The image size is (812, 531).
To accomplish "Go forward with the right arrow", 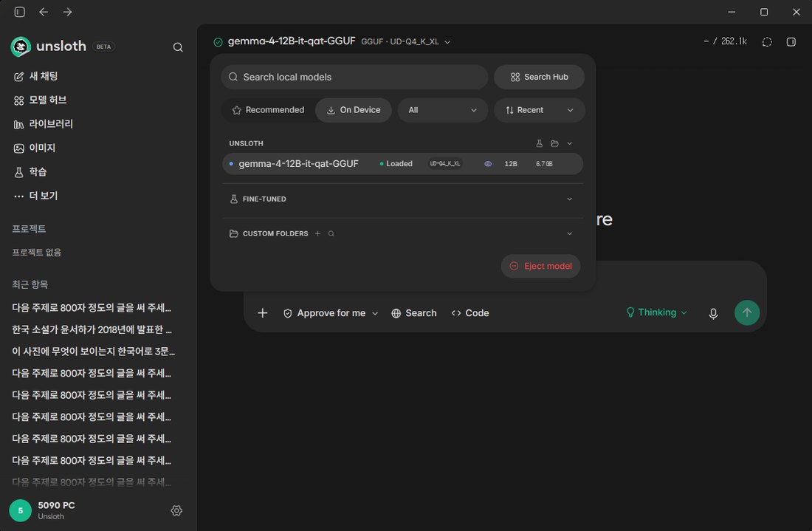I will point(67,12).
